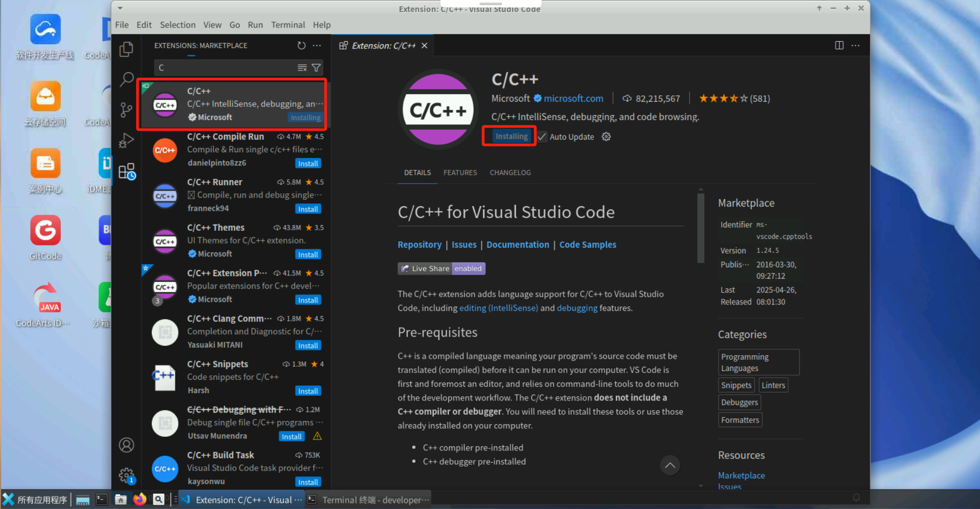Open the Edit menu

pyautogui.click(x=144, y=25)
